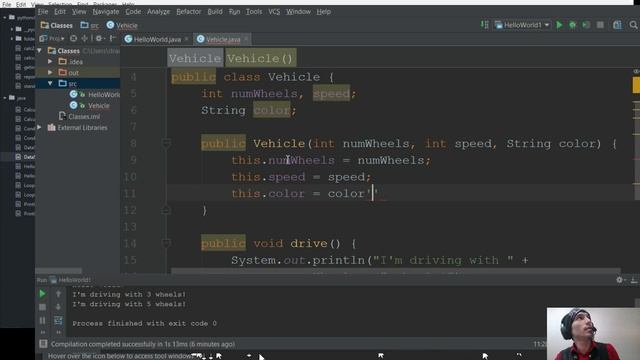Open the Run menu

tap(234, 11)
